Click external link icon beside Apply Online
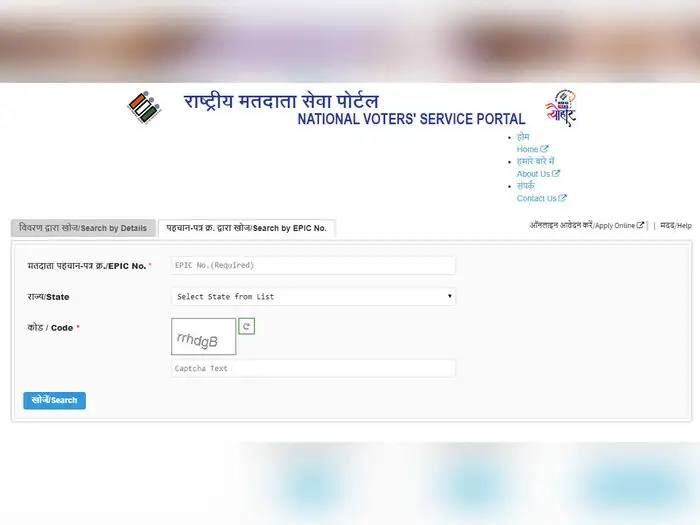 [640, 225]
